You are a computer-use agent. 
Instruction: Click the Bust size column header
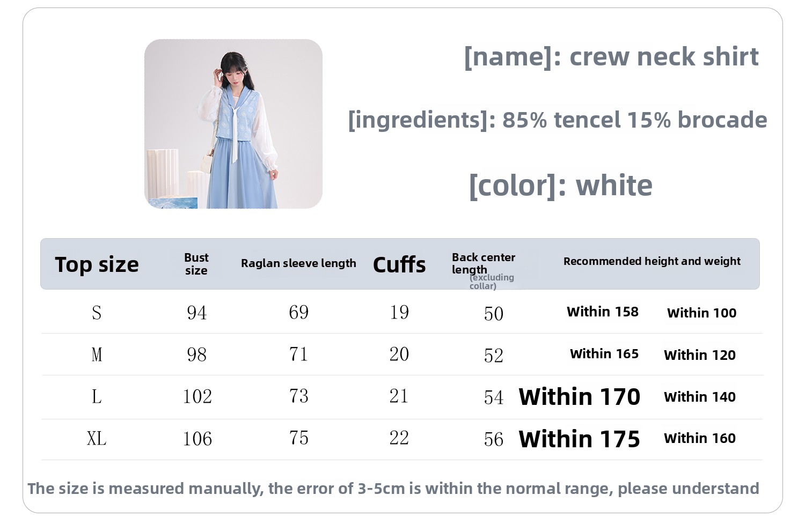coord(196,264)
